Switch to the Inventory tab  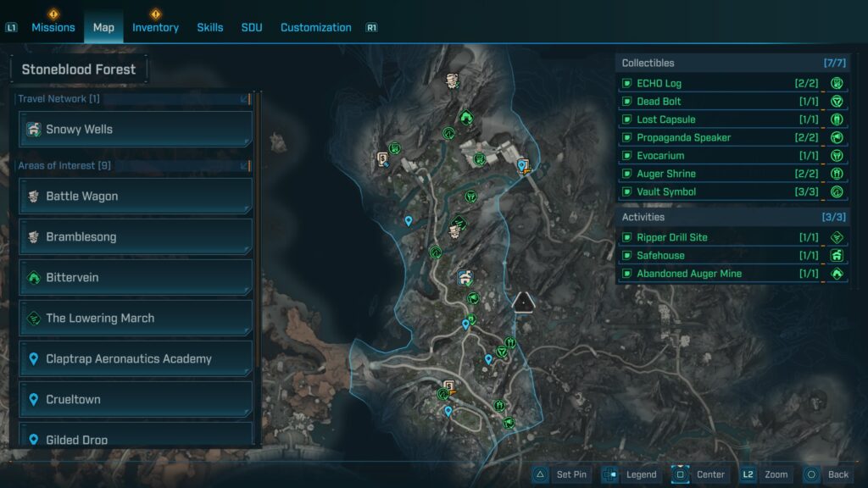click(x=155, y=26)
